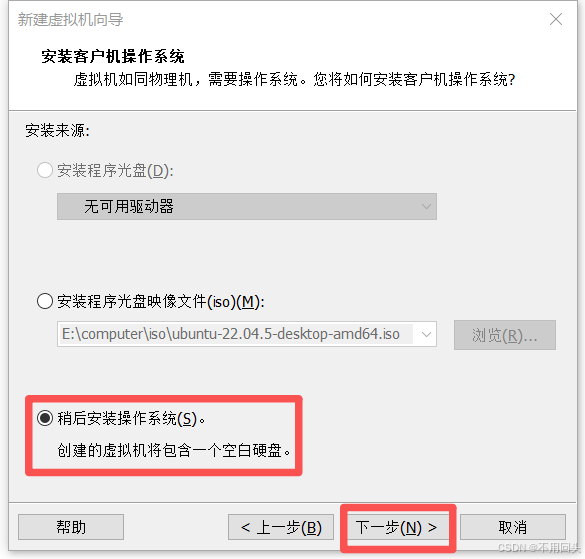Go back with < 上一步(B)
This screenshot has height=559, width=585.
coord(281,527)
